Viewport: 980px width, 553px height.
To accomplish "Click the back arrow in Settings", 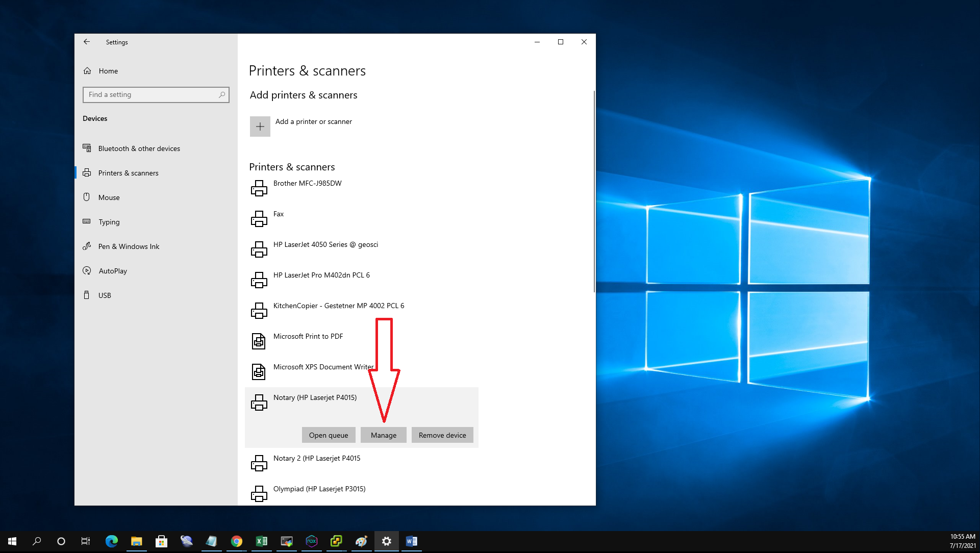I will [87, 42].
